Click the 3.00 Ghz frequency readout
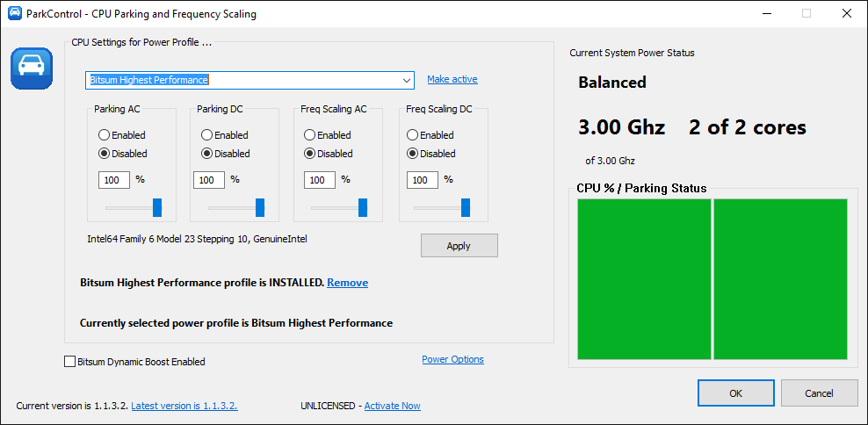The height and width of the screenshot is (425, 868). [621, 127]
